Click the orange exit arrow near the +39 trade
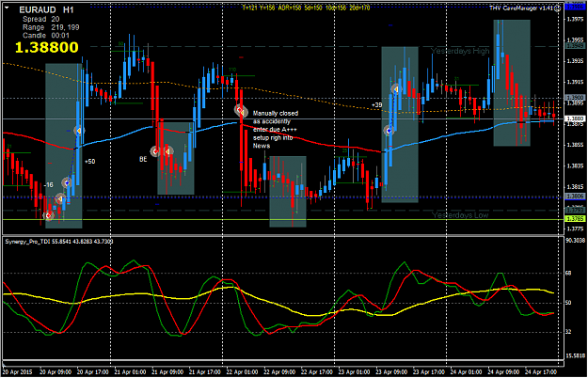588x378 pixels. (395, 89)
